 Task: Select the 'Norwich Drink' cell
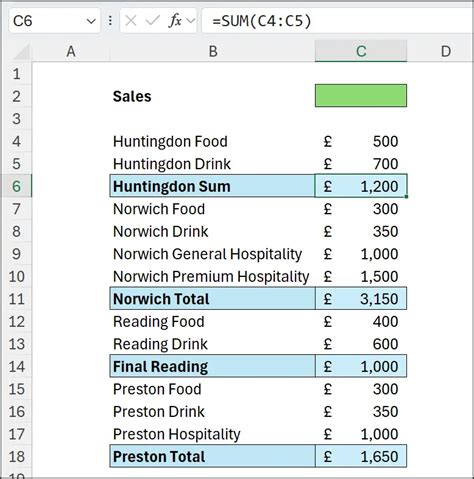(x=213, y=231)
